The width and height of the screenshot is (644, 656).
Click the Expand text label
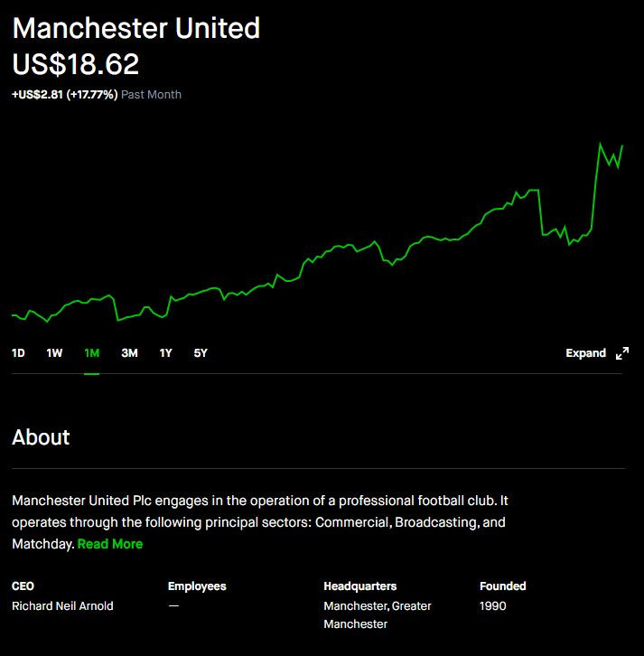(585, 353)
